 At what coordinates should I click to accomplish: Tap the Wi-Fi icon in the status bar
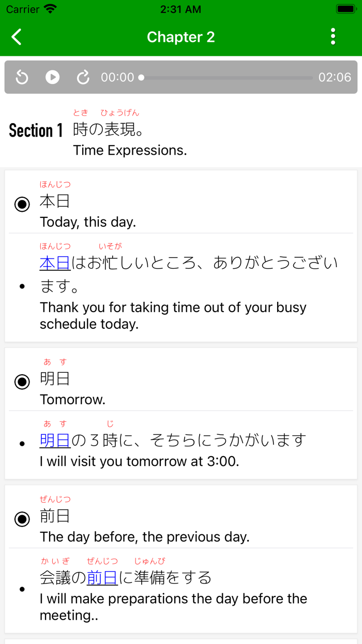tap(49, 8)
